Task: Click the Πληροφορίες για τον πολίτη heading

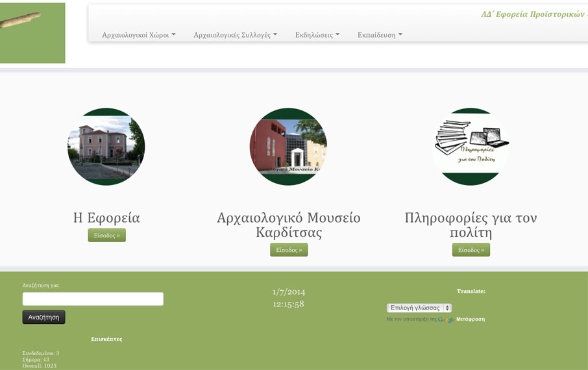Action: [471, 225]
